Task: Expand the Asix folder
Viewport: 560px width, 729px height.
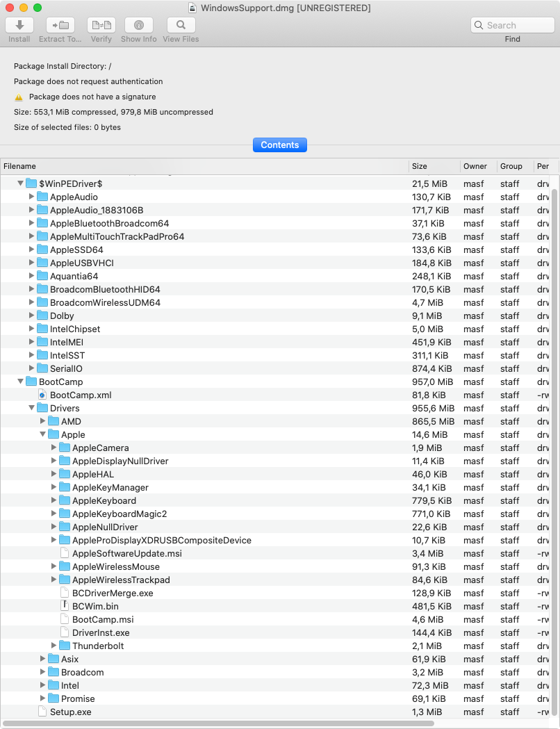Action: tap(43, 659)
